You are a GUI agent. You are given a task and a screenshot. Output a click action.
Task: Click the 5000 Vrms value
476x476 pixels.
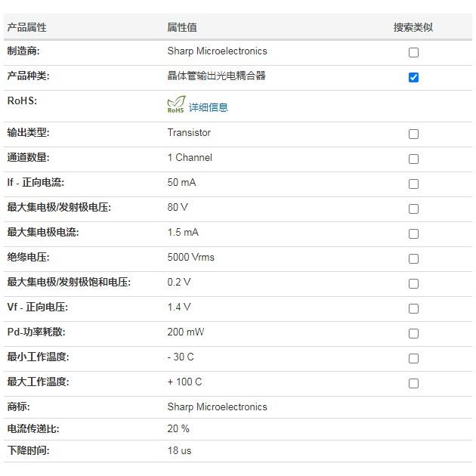point(190,257)
